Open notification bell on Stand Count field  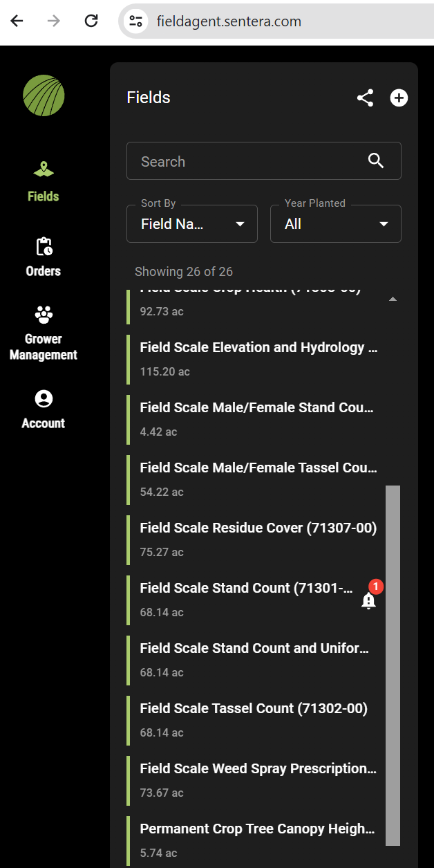368,601
